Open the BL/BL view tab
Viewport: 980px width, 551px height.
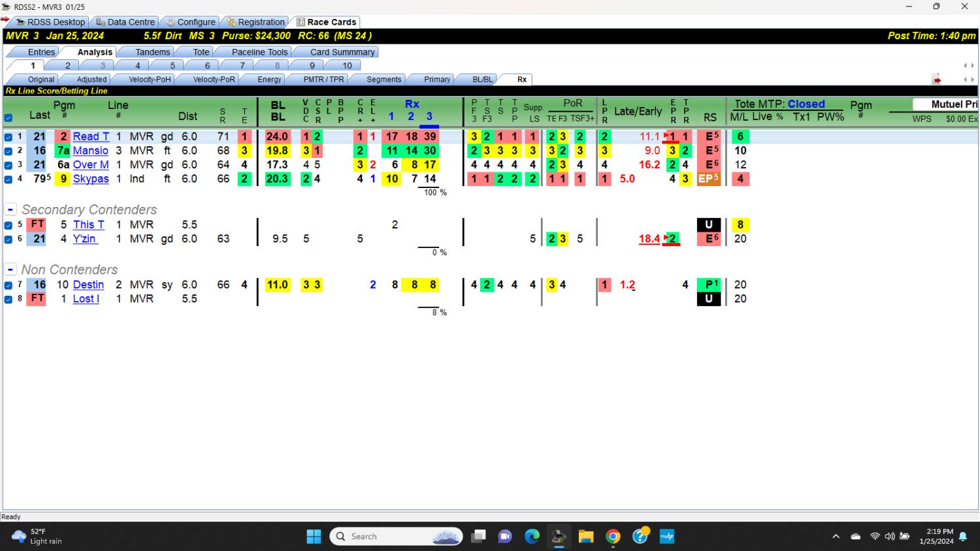click(483, 80)
